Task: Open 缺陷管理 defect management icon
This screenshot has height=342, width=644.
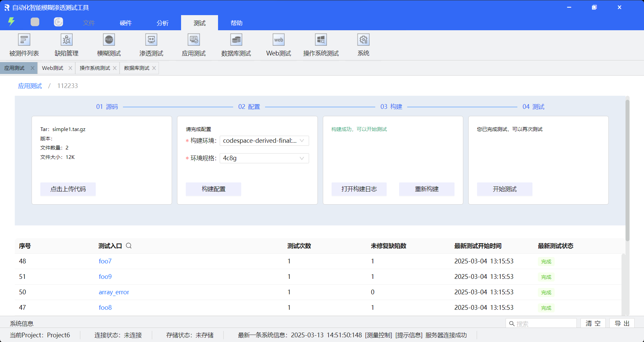Action: [67, 40]
